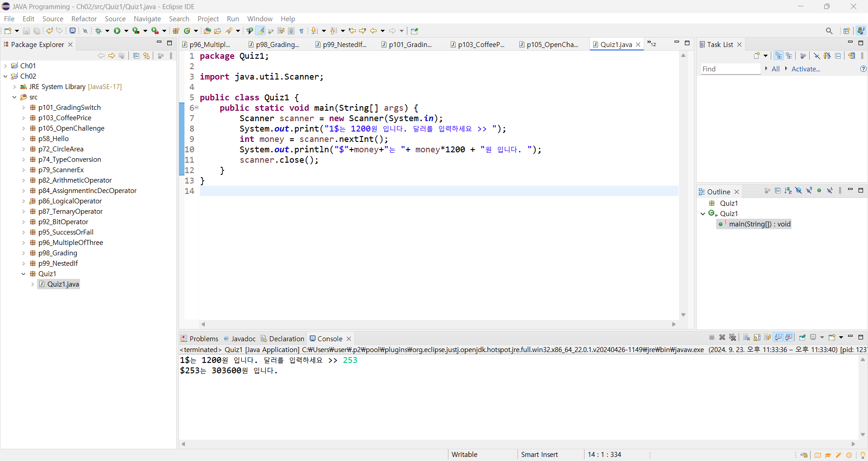Screen dimensions: 868x461
Task: Expand JRE System Library node
Action: [14, 87]
